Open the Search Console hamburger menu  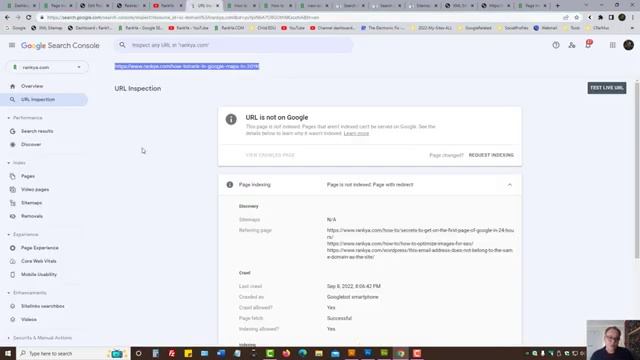(12, 45)
